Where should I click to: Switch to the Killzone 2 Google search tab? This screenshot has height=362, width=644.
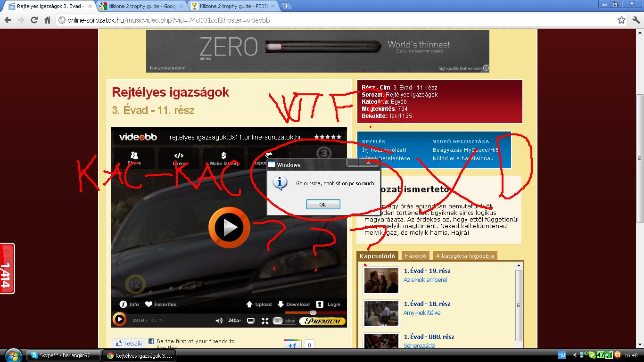[x=141, y=6]
